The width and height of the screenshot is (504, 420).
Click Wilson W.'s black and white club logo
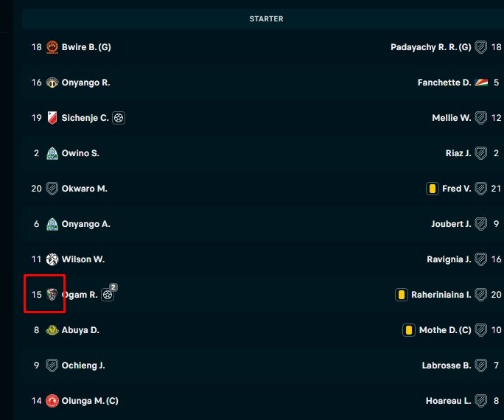(x=52, y=259)
